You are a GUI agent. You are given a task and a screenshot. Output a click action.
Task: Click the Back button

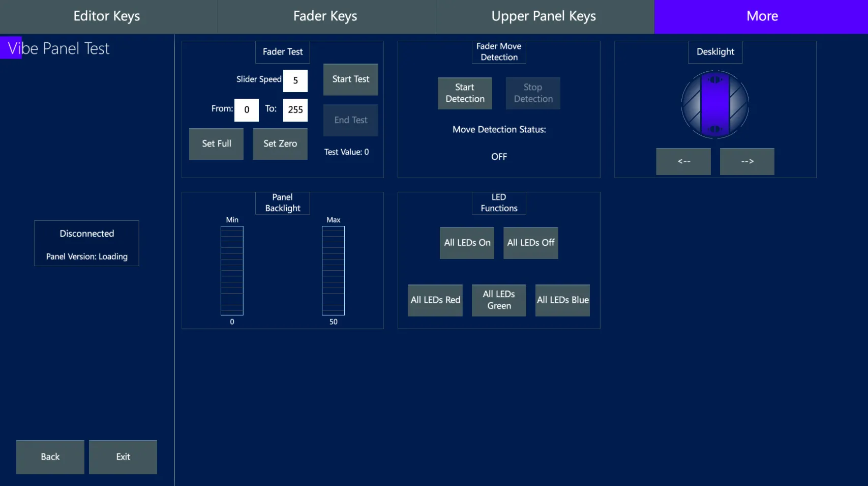pyautogui.click(x=50, y=457)
